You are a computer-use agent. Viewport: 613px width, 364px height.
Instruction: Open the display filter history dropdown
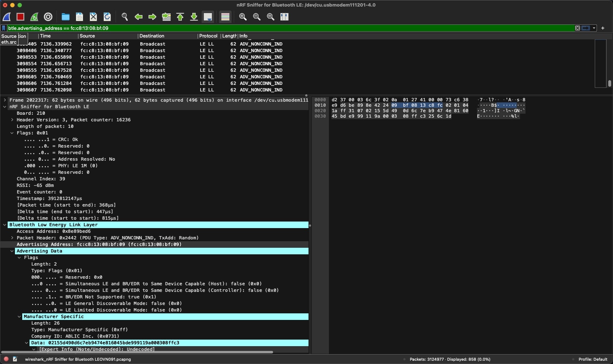[x=594, y=28]
